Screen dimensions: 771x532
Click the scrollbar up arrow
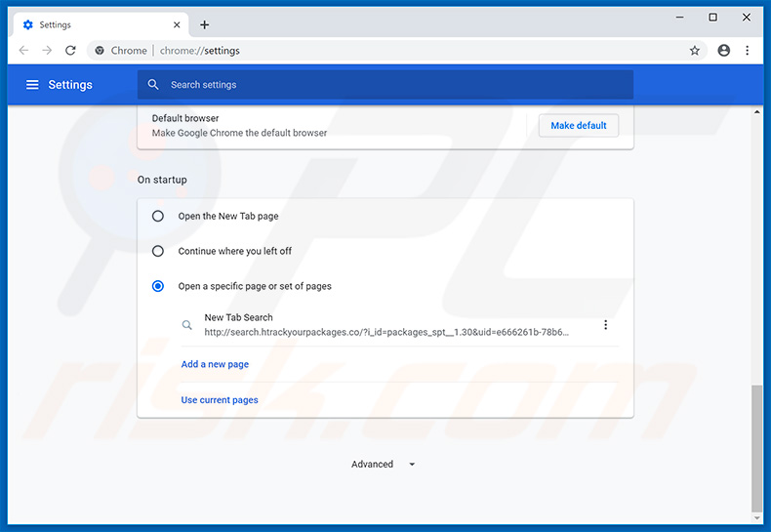coord(756,112)
